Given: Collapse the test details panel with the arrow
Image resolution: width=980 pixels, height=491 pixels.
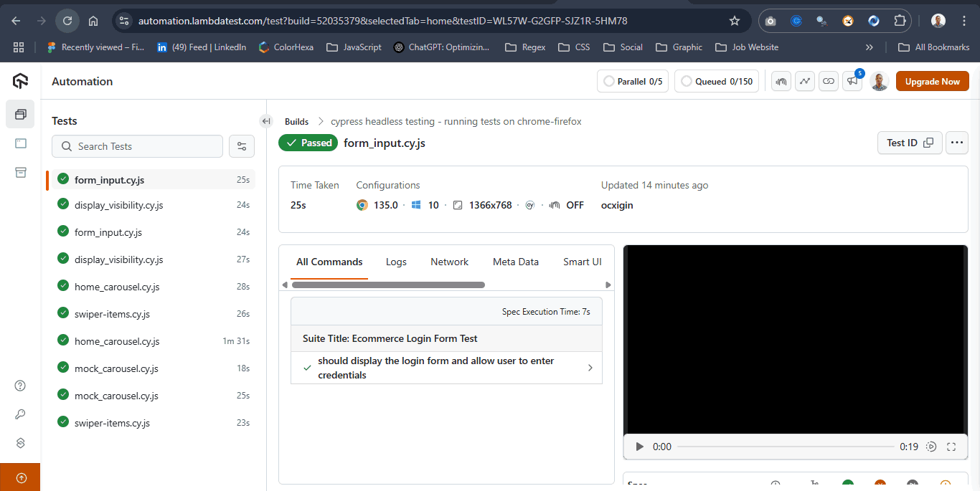Looking at the screenshot, I should point(266,121).
